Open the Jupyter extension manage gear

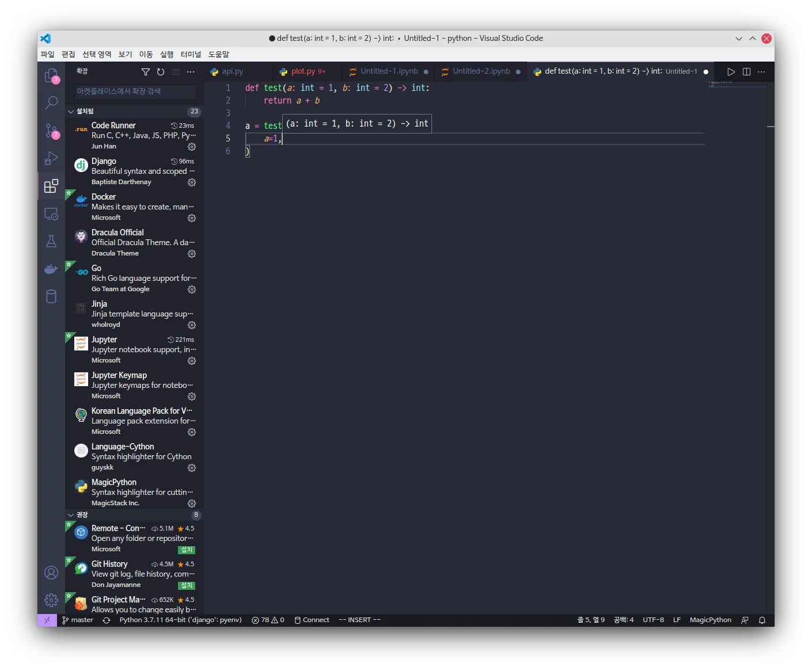pyautogui.click(x=192, y=361)
